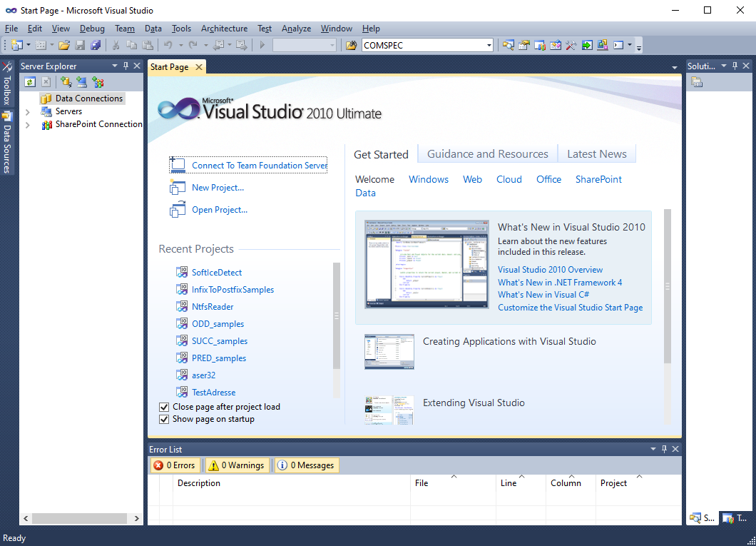The width and height of the screenshot is (756, 546).
Task: Refresh the Server Explorer tree
Action: 30,82
